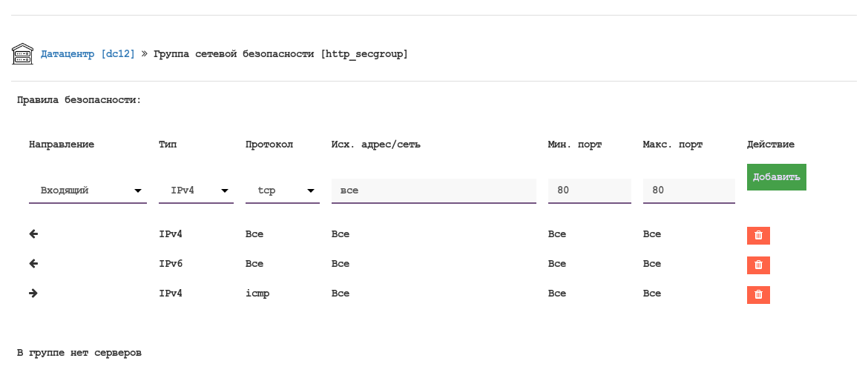Click the Направление column header
Screen dimensions: 868x381
[62, 145]
